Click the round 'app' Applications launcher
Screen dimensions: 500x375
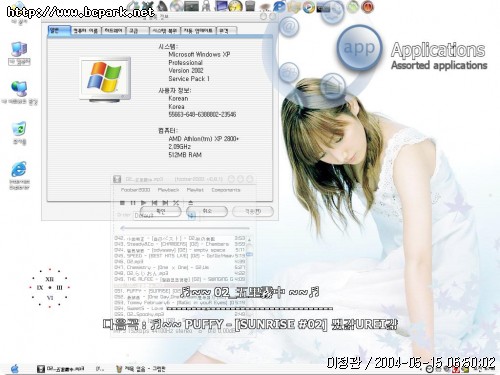[359, 48]
